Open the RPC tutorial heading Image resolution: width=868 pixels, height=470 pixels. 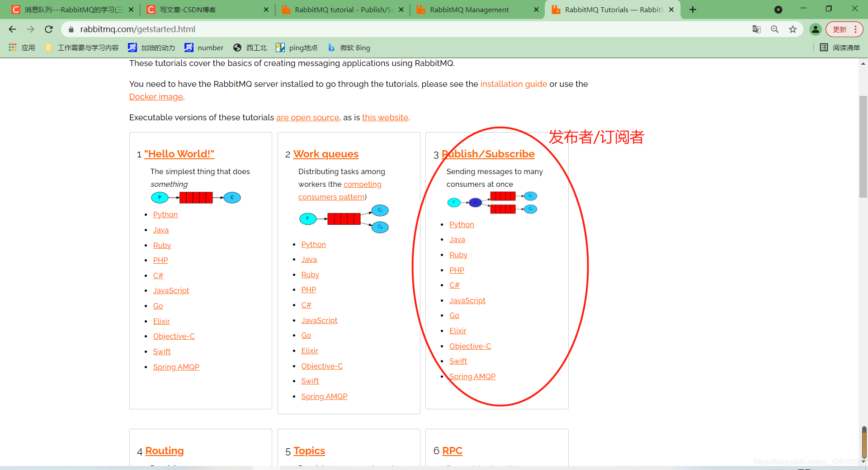pyautogui.click(x=452, y=451)
